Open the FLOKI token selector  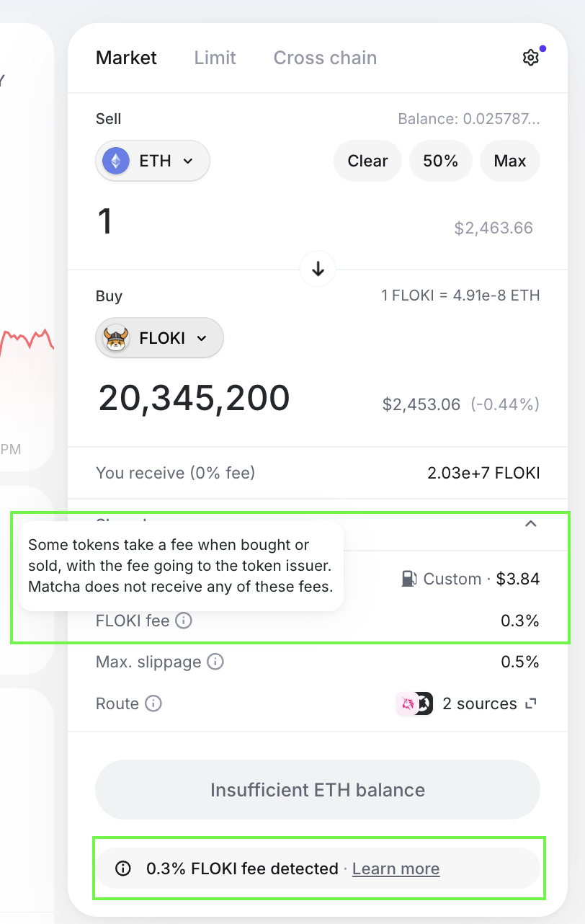pyautogui.click(x=158, y=337)
